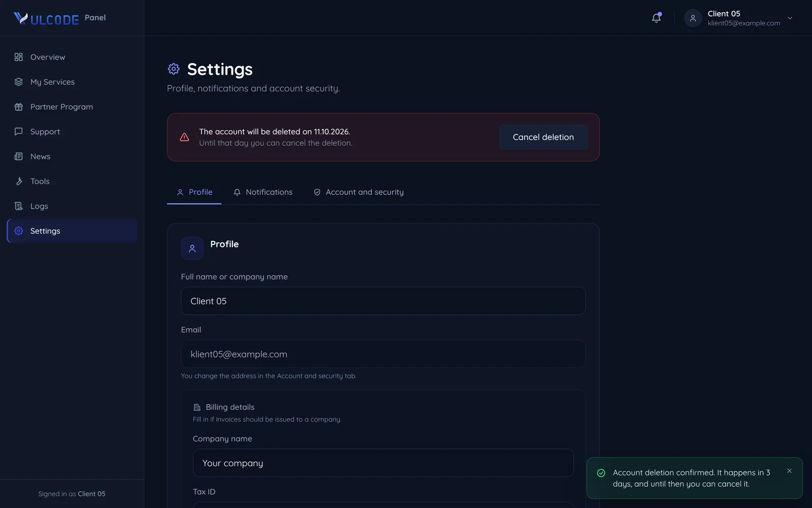Image resolution: width=812 pixels, height=508 pixels.
Task: Click the 'Billing details' heading
Action: tap(230, 407)
